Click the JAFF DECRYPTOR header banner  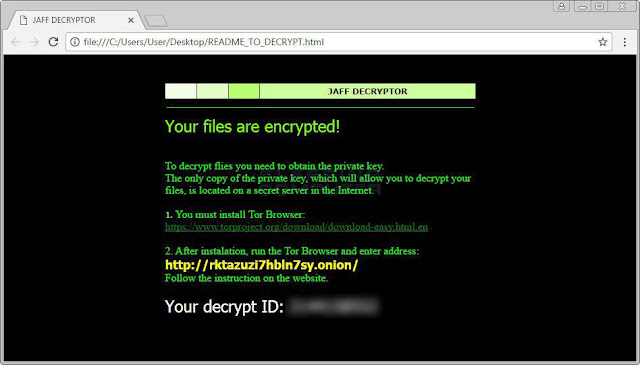click(x=367, y=91)
